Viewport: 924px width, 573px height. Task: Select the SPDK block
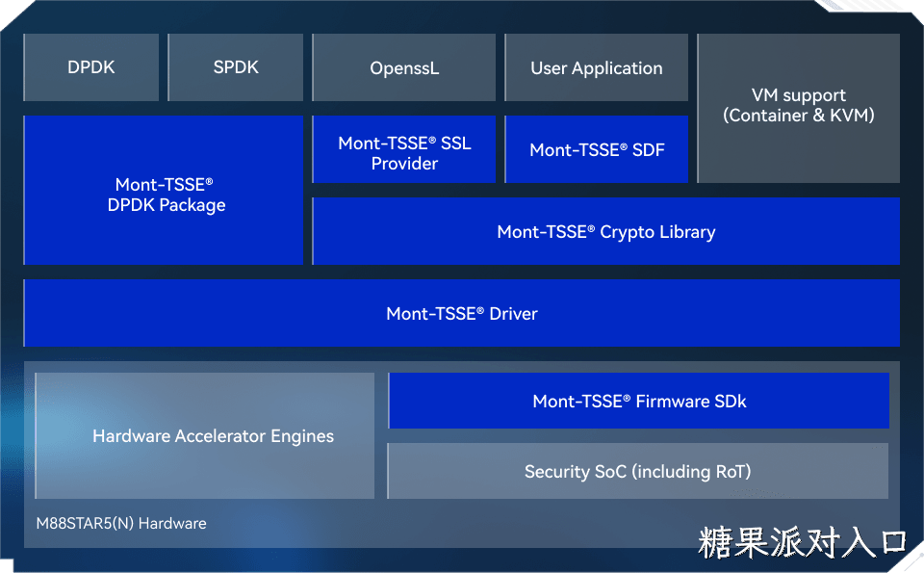(235, 67)
